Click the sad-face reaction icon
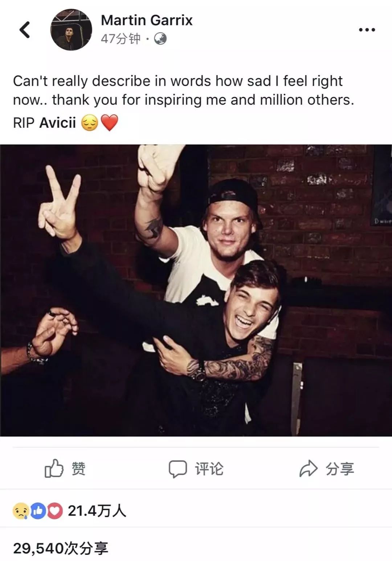392x561 pixels. 21,511
